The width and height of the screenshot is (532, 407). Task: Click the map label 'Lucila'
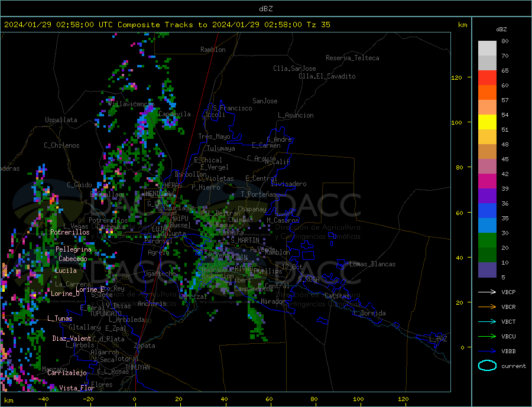66,271
